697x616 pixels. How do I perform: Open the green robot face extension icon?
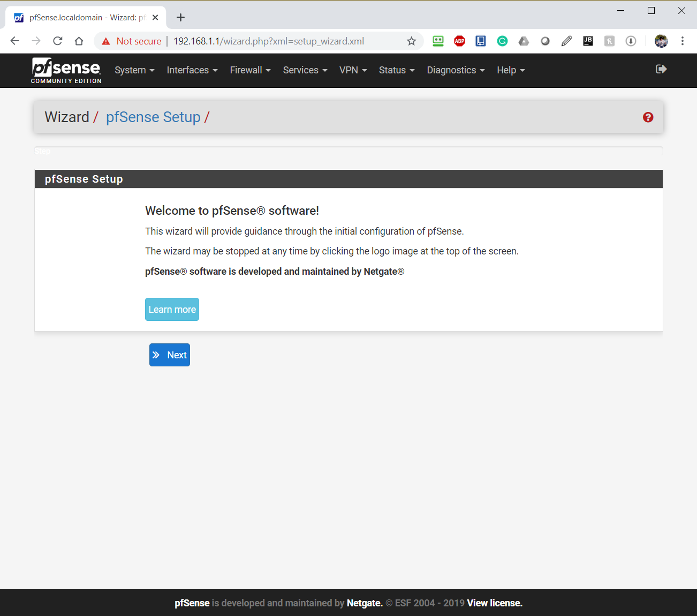(438, 41)
